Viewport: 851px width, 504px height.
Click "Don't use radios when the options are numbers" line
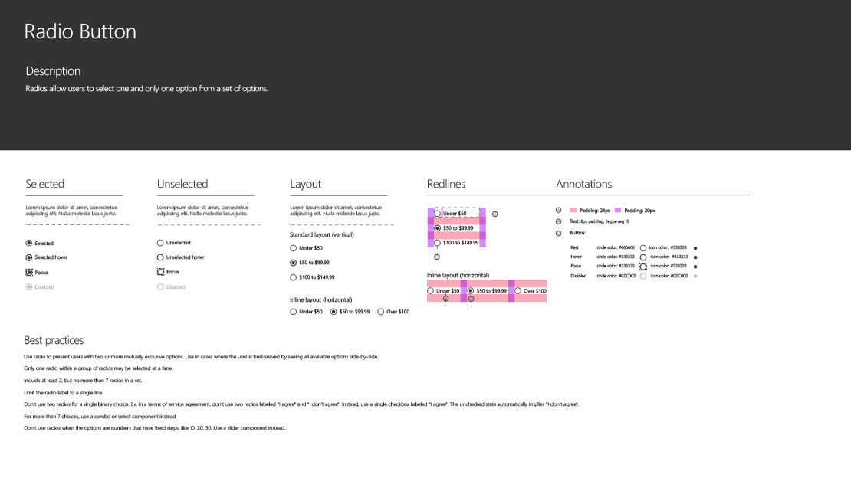tap(155, 428)
